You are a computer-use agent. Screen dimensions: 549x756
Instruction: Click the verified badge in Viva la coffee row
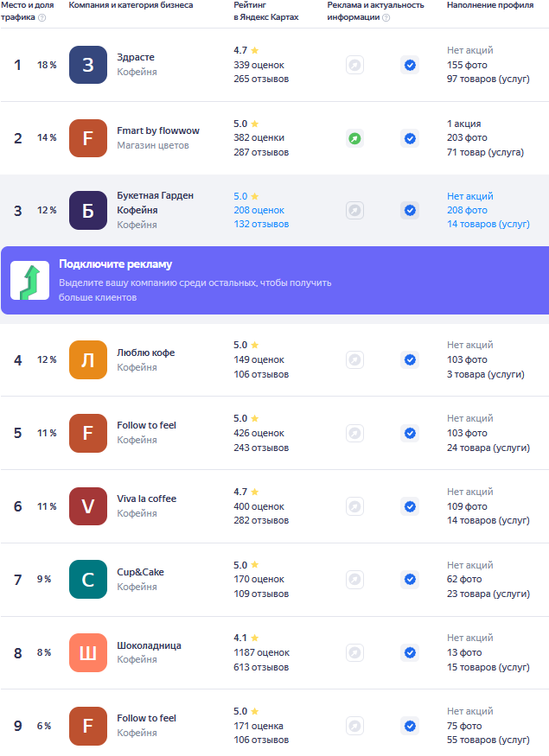tap(410, 506)
